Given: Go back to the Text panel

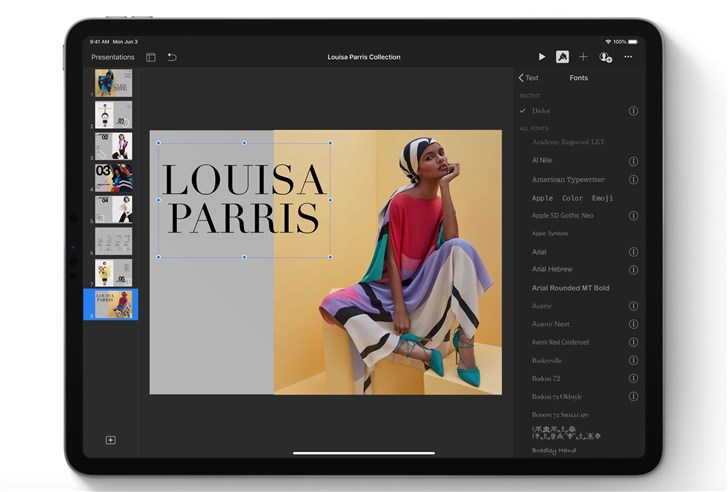Looking at the screenshot, I should [528, 78].
